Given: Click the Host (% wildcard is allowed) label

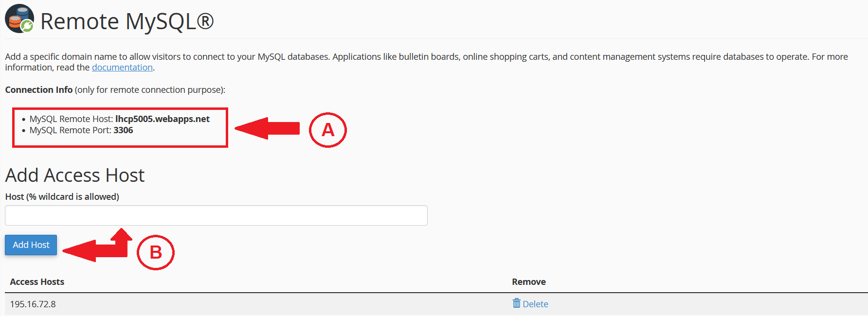Looking at the screenshot, I should coord(62,197).
